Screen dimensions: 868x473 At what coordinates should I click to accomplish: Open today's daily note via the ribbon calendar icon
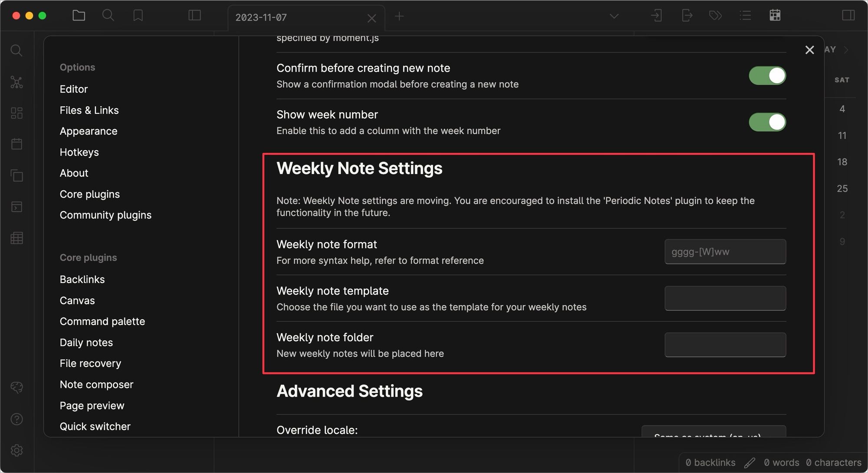click(16, 144)
